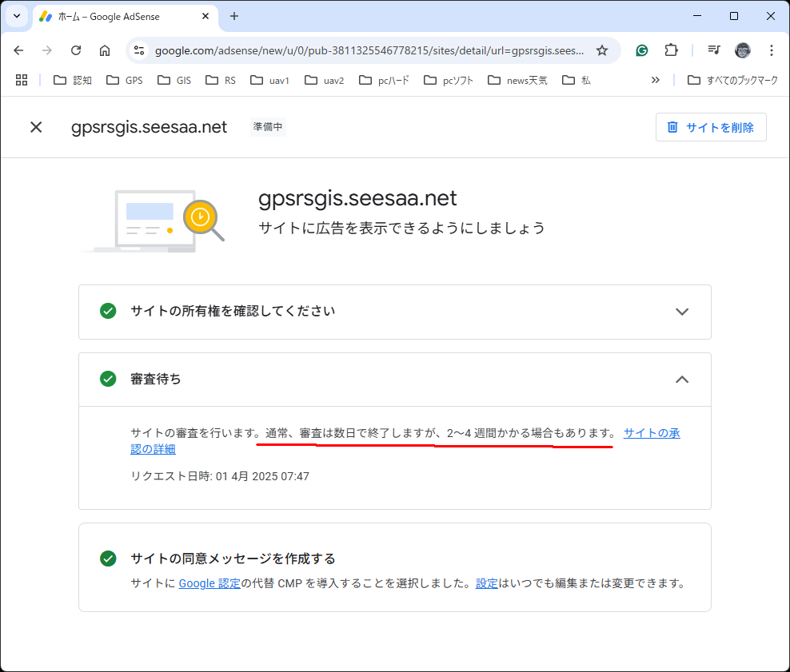Click the green check beside サイトの所有権
790x672 pixels.
click(x=108, y=311)
